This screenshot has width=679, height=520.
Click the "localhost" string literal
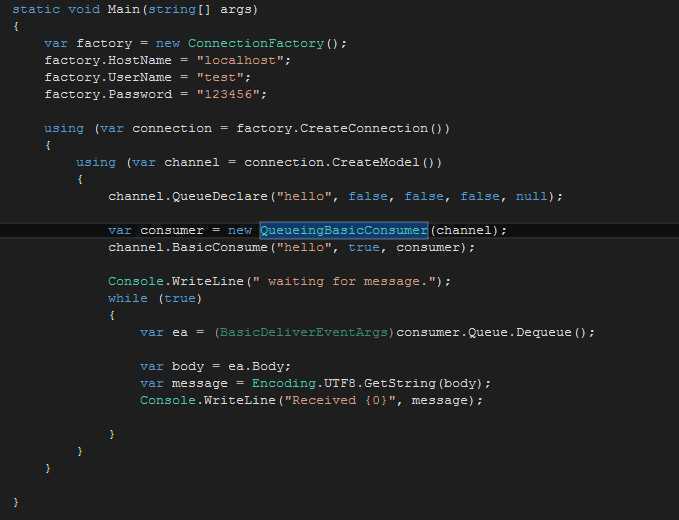(240, 60)
